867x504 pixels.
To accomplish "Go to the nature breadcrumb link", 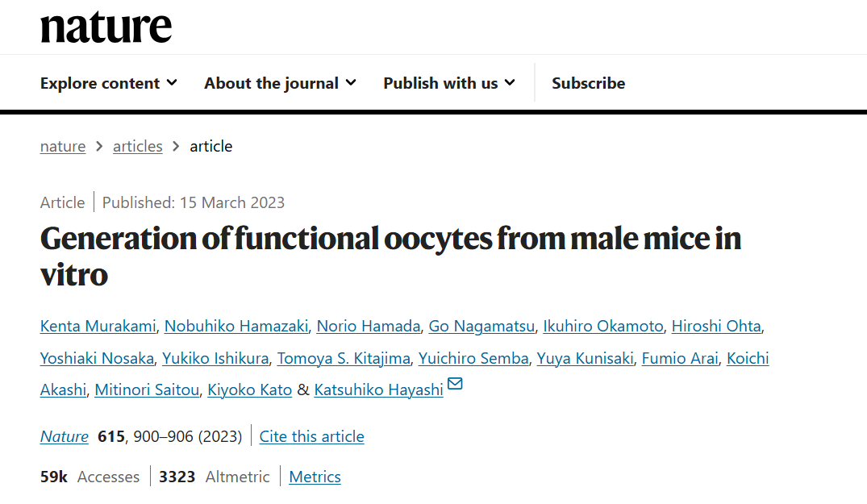I will point(63,146).
